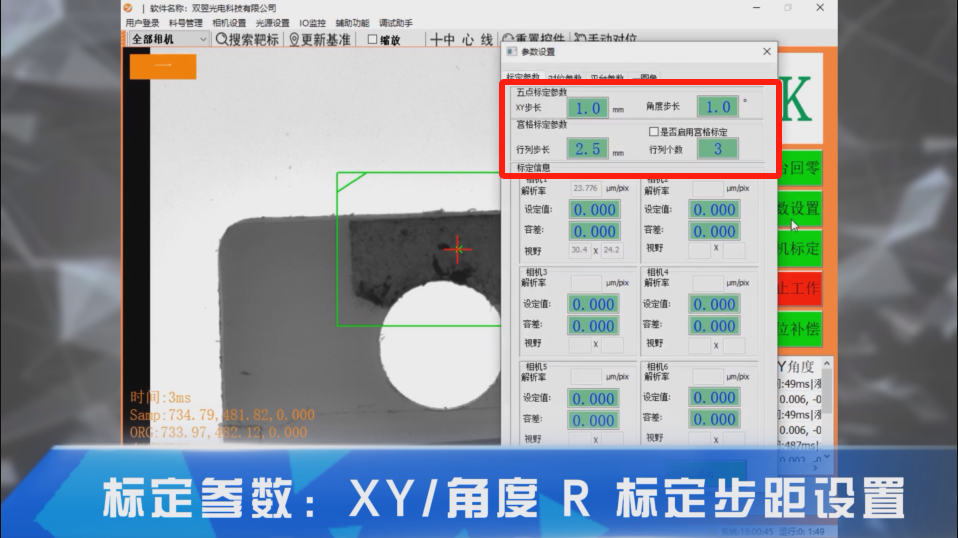The image size is (958, 538).
Task: Click the XY步长 value field
Action: [588, 107]
